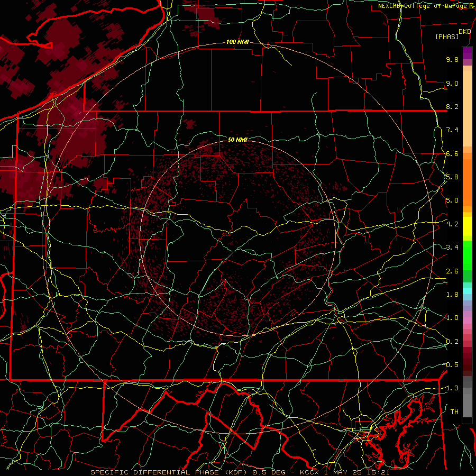Pick the purple segment atop the color bar
The image size is (476, 476).
click(467, 53)
